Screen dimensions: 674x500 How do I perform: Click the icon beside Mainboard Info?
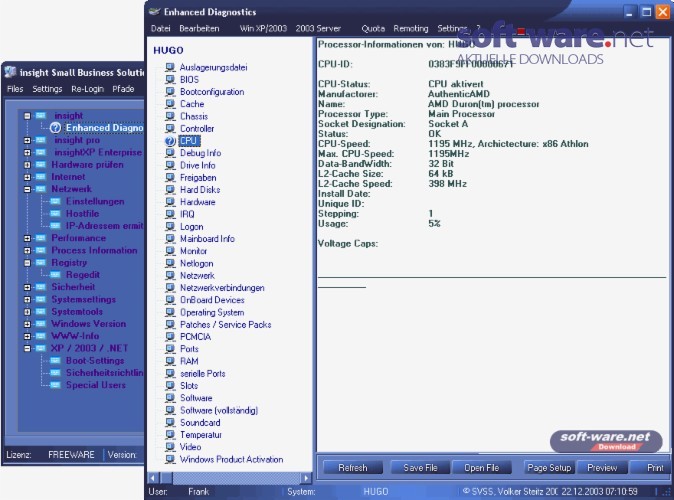pos(170,239)
